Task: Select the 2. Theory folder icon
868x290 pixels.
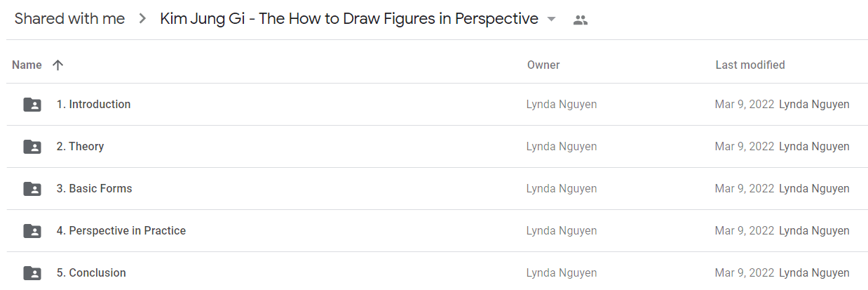Action: click(32, 147)
